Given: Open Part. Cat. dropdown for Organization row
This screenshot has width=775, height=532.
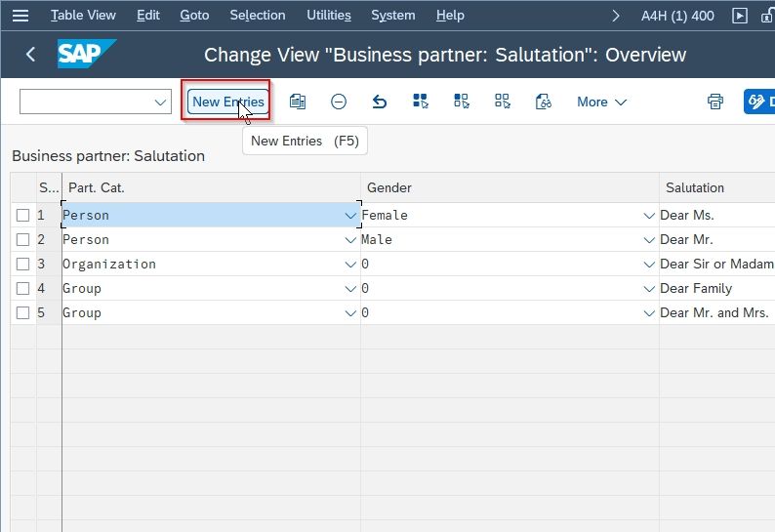Looking at the screenshot, I should click(350, 264).
